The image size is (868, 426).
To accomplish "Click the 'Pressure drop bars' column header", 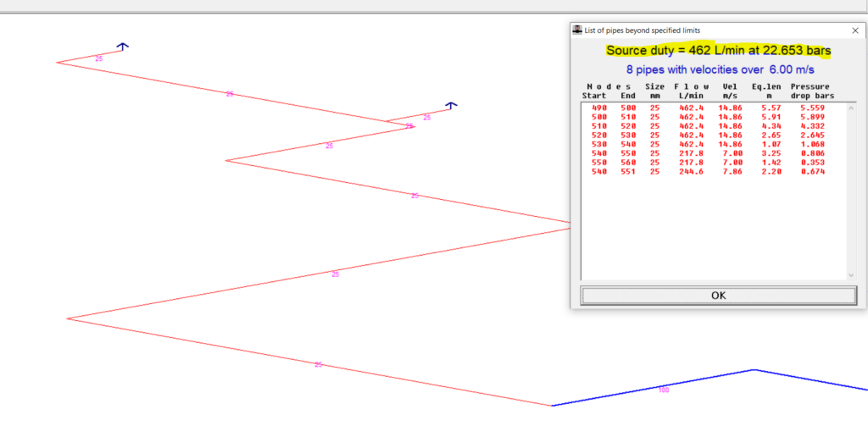I will point(812,91).
